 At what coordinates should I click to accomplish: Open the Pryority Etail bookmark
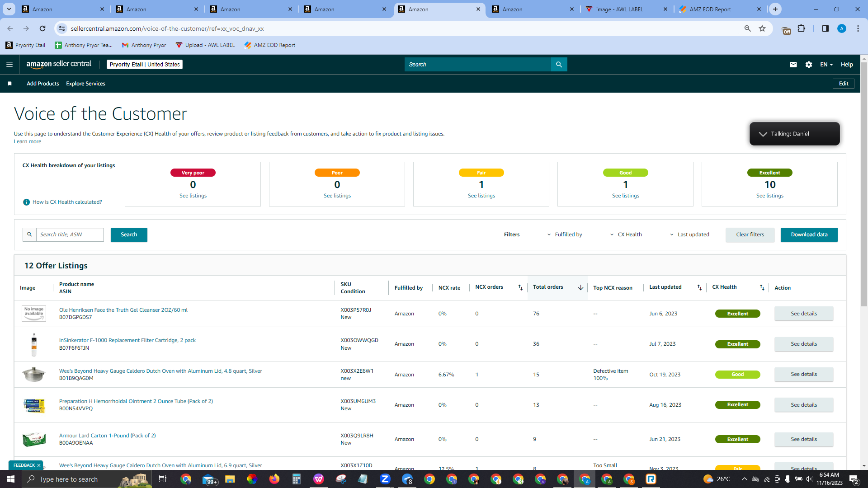pos(26,45)
